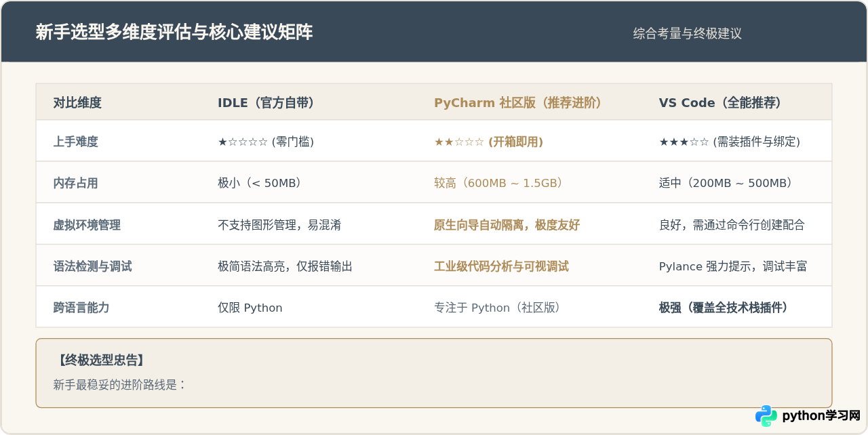Click the cell '极强（覆盖全技术栈插件）'
The image size is (868, 435).
(724, 308)
